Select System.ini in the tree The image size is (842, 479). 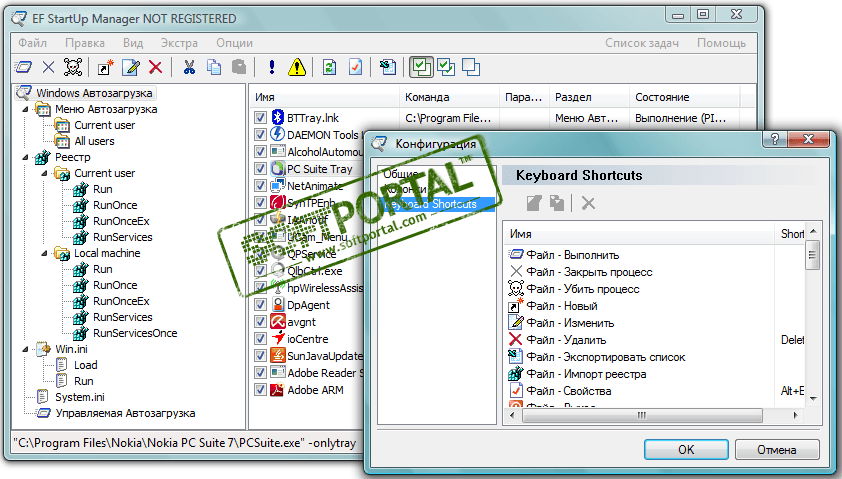coord(79,397)
